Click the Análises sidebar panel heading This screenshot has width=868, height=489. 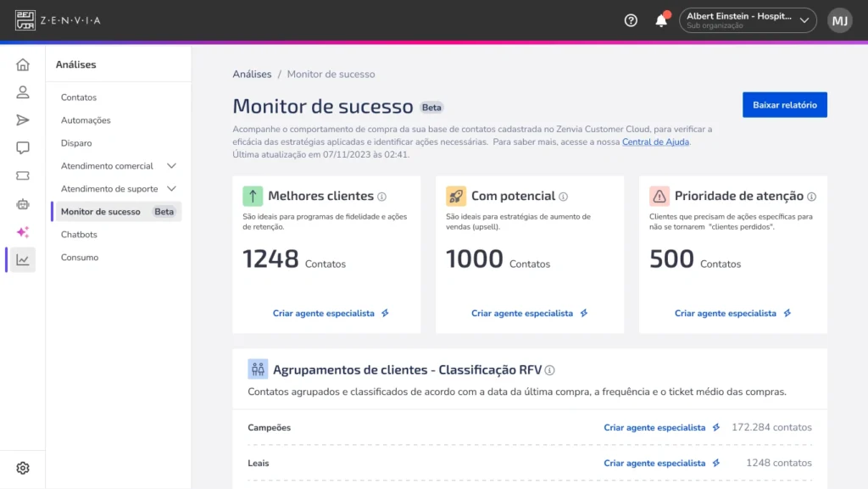click(x=75, y=64)
